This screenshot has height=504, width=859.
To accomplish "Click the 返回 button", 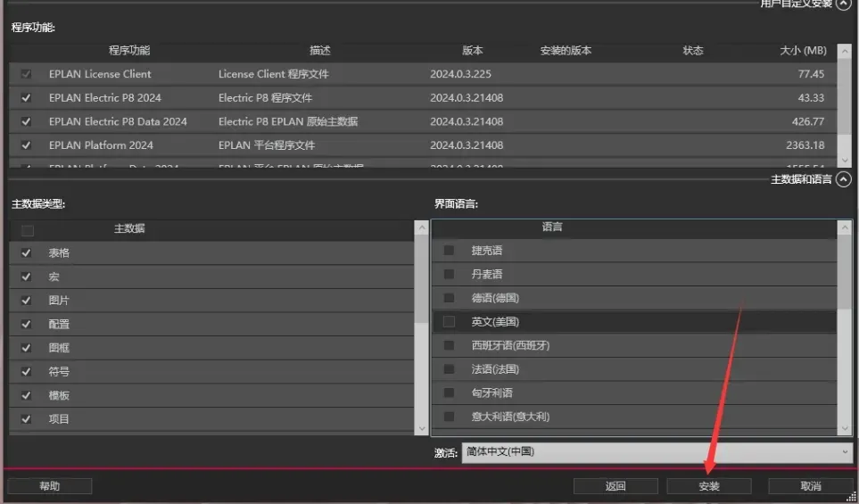I will (615, 486).
